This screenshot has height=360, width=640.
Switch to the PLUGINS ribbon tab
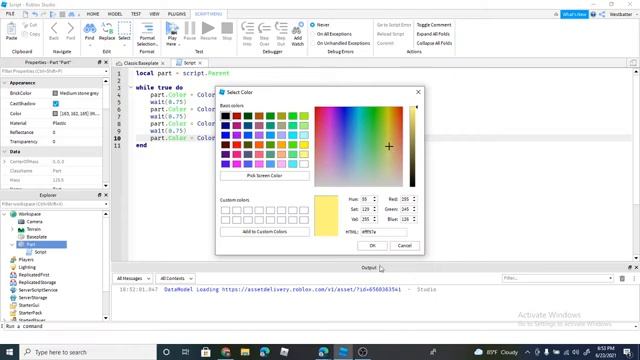click(x=177, y=14)
